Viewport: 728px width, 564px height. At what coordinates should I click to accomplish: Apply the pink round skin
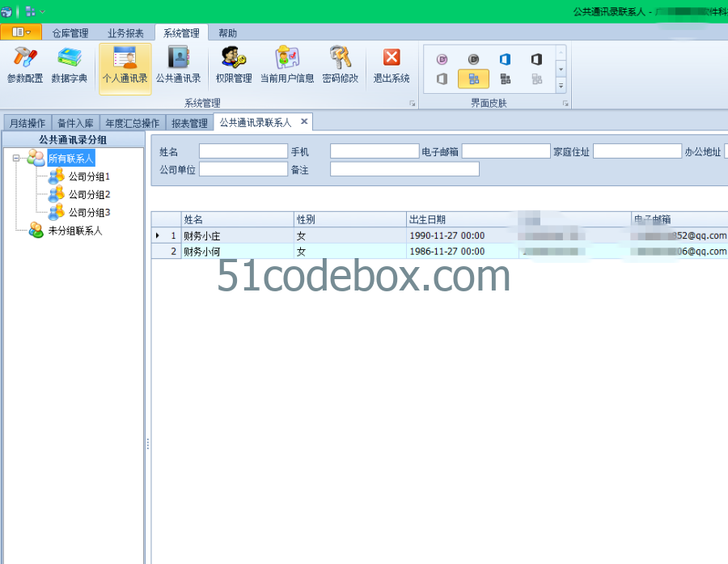click(442, 59)
